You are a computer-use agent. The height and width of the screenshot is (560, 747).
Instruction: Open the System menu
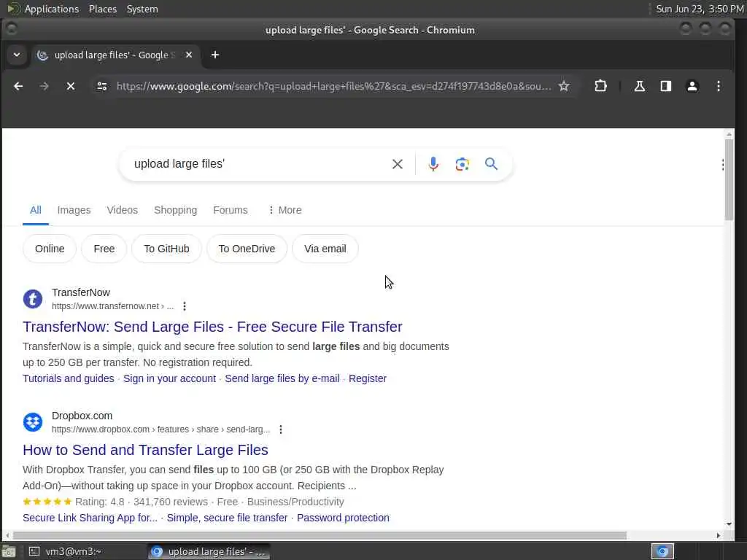142,9
